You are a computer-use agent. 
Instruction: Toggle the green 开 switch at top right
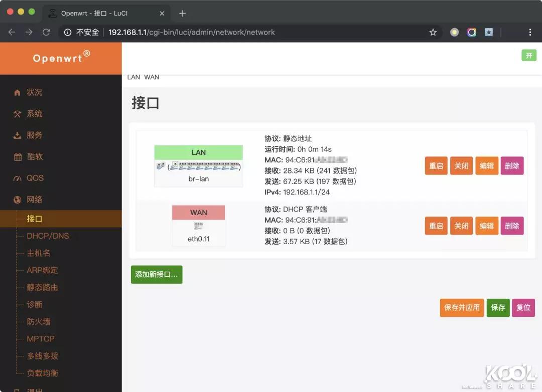click(x=528, y=55)
